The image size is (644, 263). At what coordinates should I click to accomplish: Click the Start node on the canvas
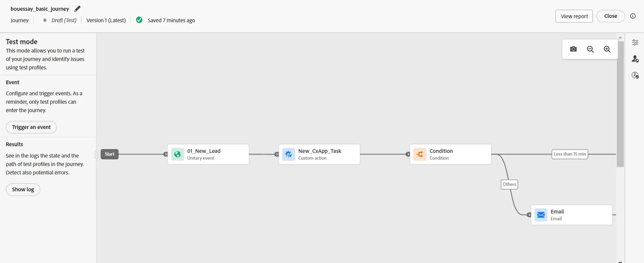pos(109,154)
